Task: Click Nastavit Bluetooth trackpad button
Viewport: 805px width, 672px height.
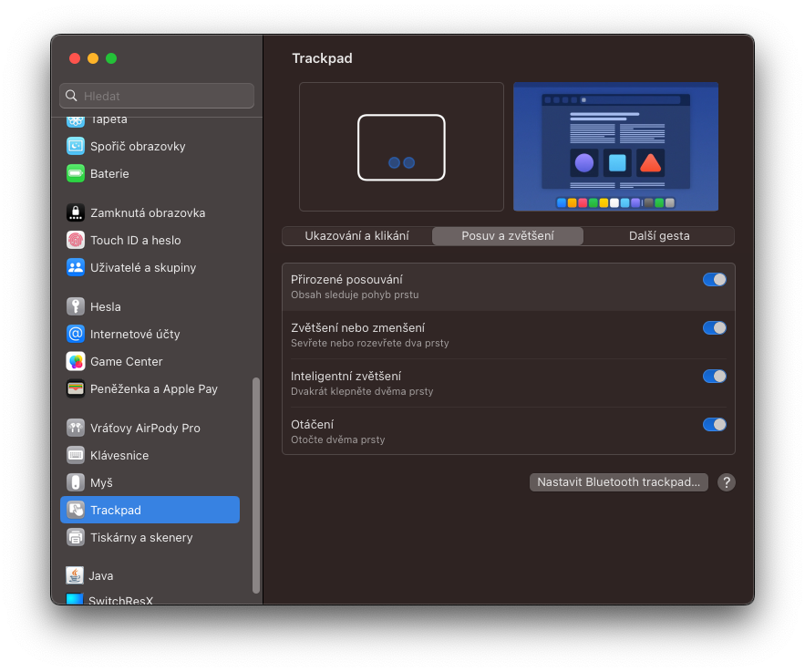Action: [x=619, y=482]
